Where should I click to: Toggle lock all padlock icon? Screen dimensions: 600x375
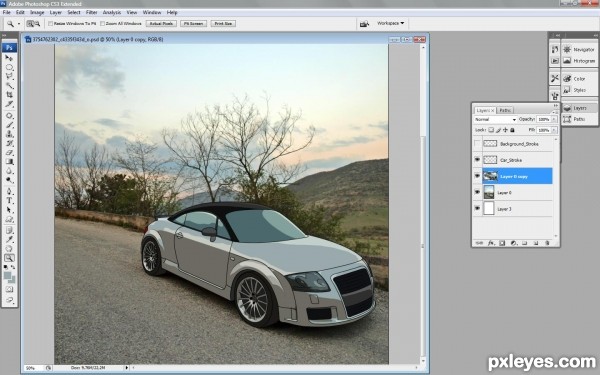(x=512, y=130)
